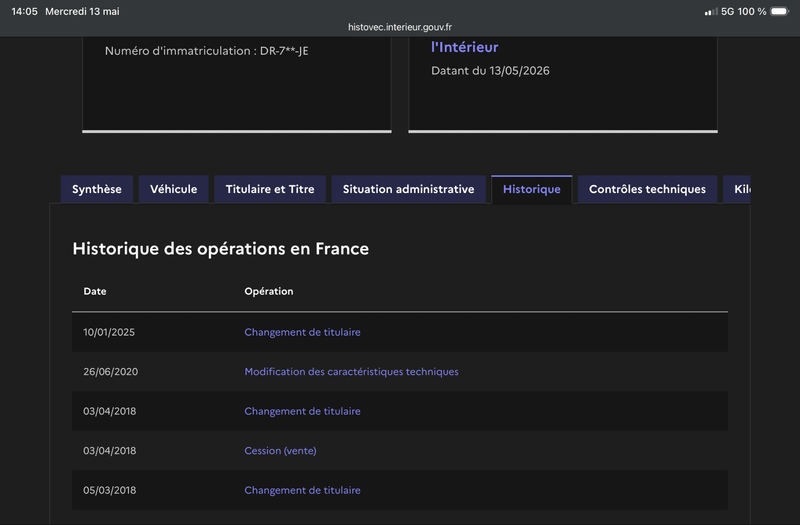Select the Situation administrative tab
The height and width of the screenshot is (525, 800).
[x=408, y=189]
